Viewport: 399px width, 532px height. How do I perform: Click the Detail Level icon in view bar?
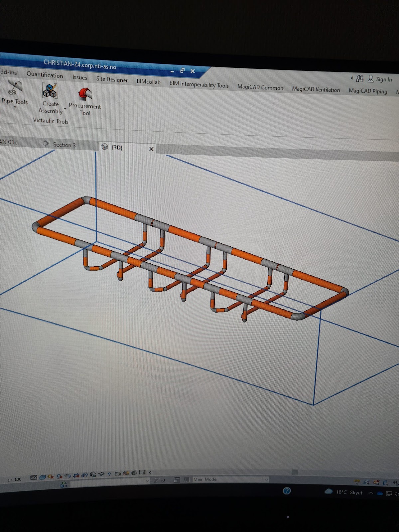(34, 477)
